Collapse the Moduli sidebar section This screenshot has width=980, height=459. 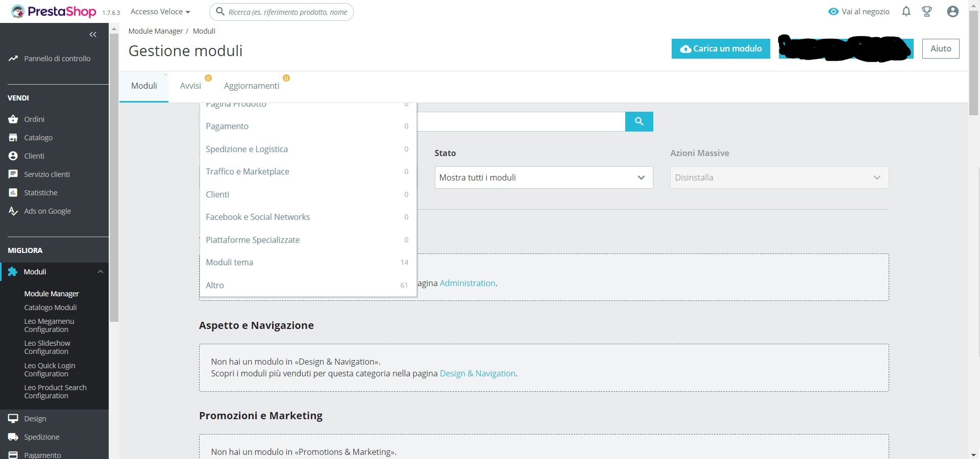[x=101, y=272]
